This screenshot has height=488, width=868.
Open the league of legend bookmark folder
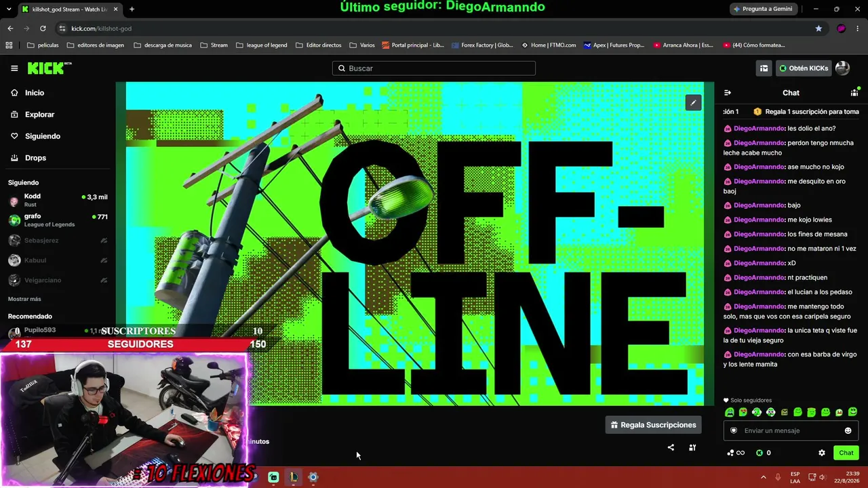[x=261, y=45]
